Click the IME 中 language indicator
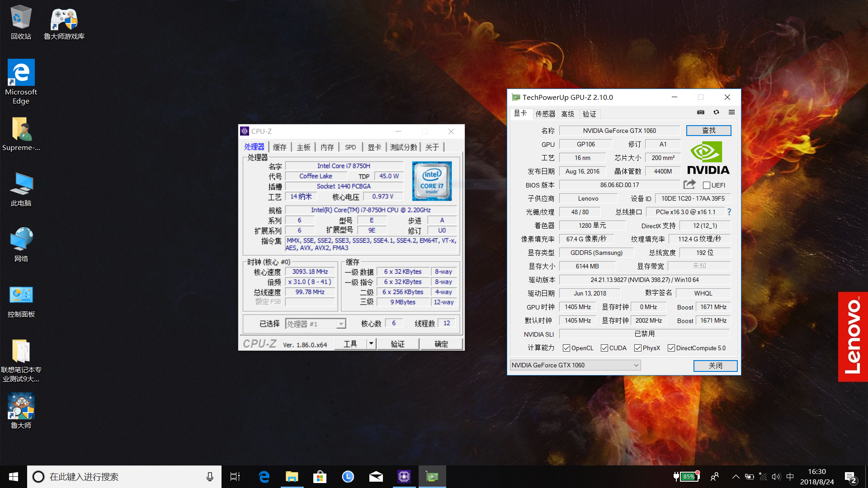 point(790,477)
